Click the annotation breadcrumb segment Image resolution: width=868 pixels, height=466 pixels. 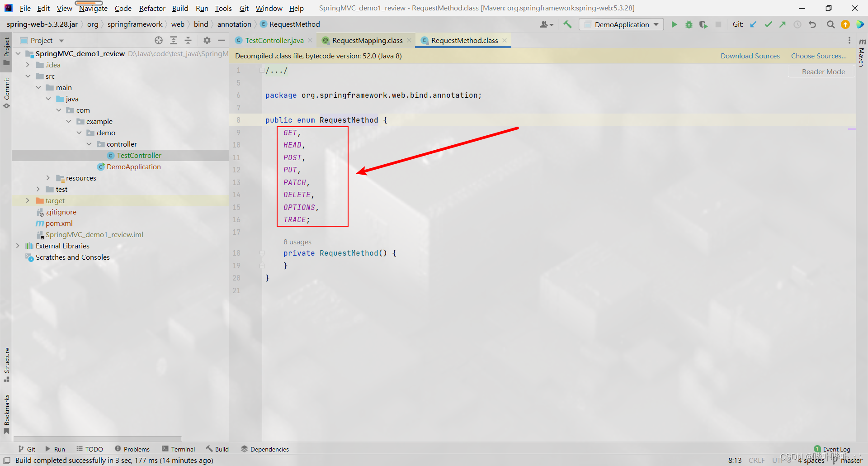coord(234,24)
